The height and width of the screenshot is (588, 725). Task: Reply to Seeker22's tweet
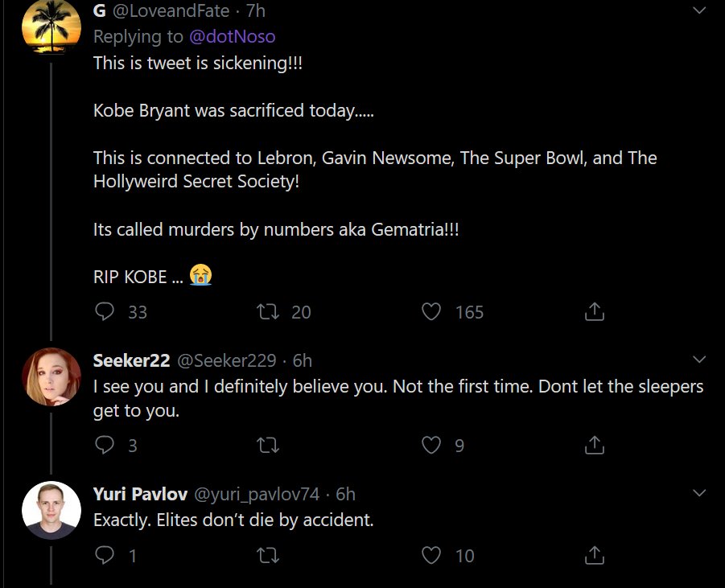coord(105,444)
